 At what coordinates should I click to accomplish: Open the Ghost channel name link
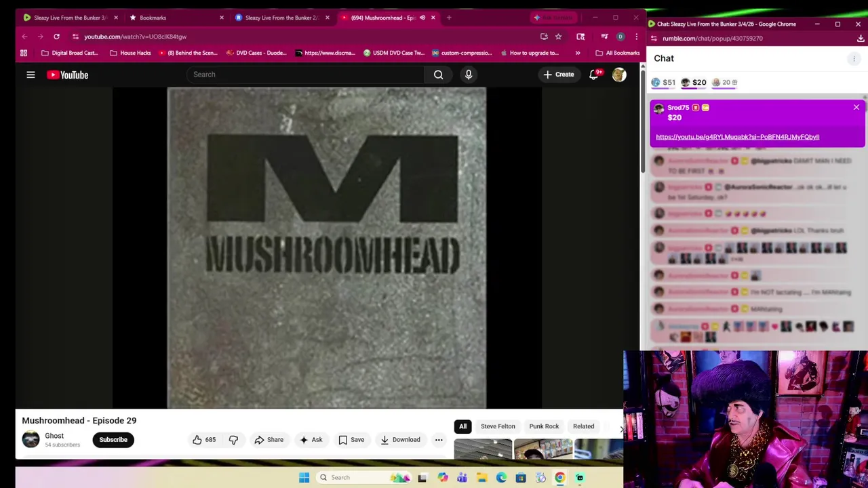(x=54, y=436)
